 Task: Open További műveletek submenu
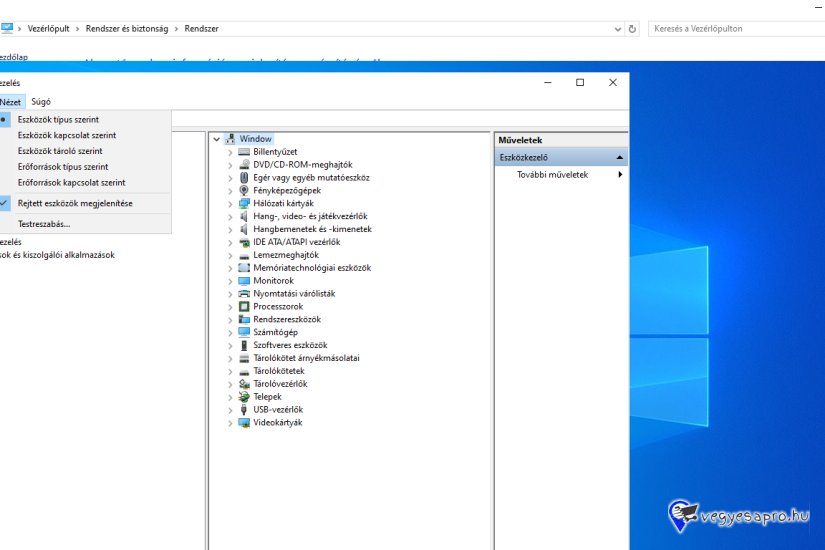pyautogui.click(x=552, y=175)
